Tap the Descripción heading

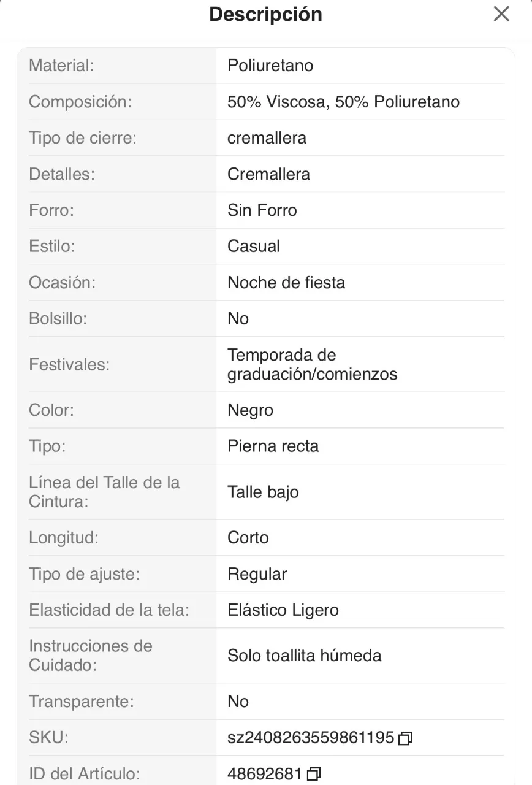click(265, 14)
